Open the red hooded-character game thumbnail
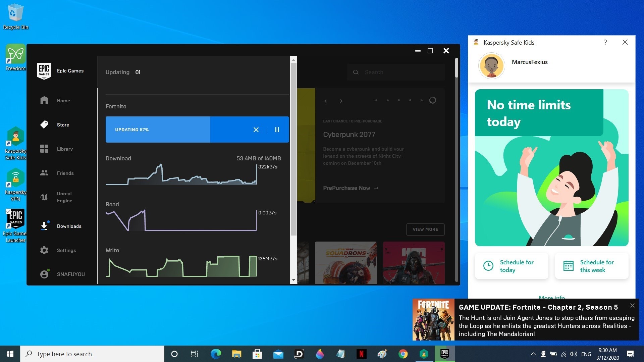The height and width of the screenshot is (362, 644). coord(414,263)
